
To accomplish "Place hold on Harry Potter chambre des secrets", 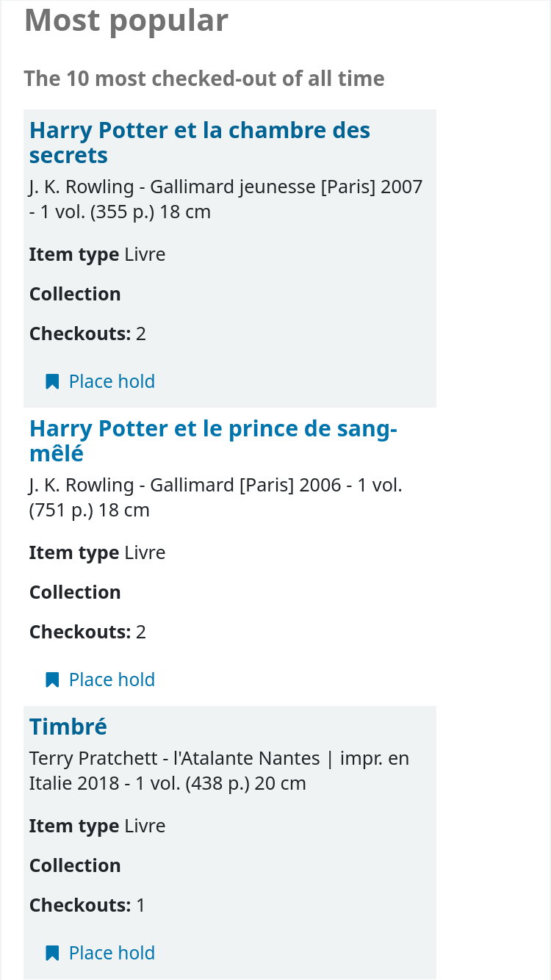I will click(x=112, y=382).
